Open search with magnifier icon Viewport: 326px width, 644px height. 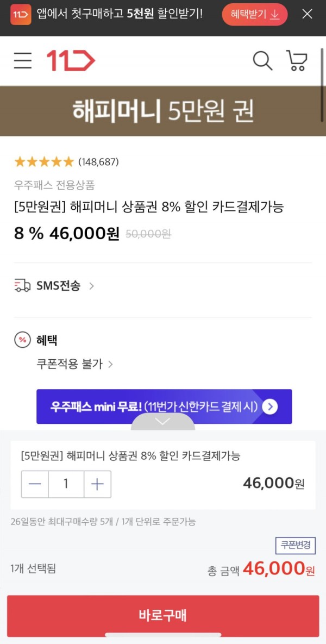[262, 61]
